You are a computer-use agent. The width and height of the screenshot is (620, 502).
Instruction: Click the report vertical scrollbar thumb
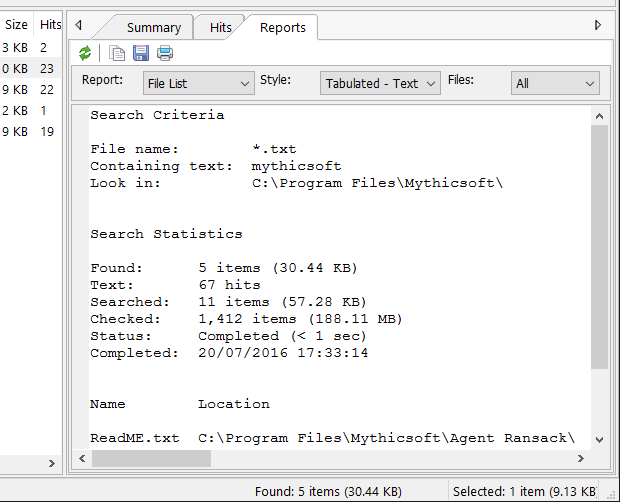pos(599,247)
